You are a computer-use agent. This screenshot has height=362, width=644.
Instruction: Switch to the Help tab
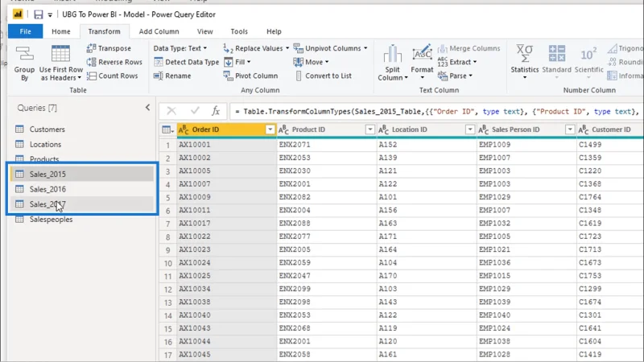[274, 31]
